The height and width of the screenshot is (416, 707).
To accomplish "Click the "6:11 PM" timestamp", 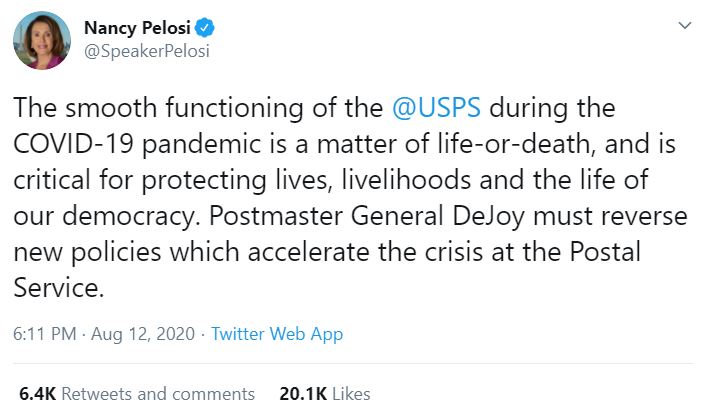I will point(43,334).
